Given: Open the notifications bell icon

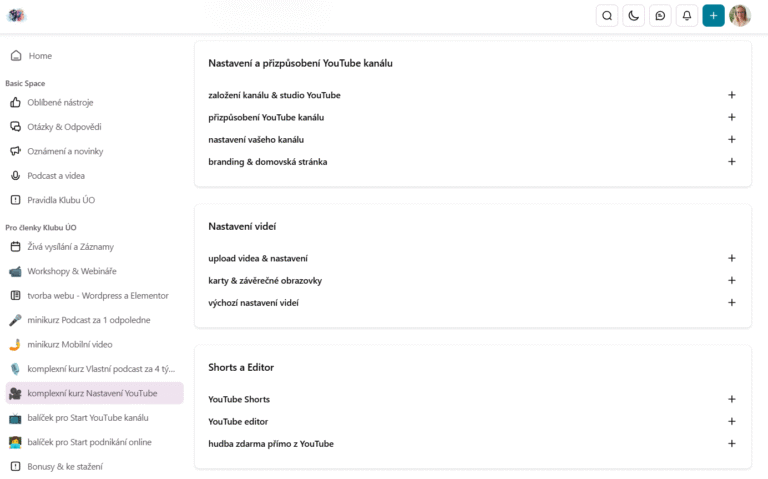Looking at the screenshot, I should pyautogui.click(x=687, y=16).
